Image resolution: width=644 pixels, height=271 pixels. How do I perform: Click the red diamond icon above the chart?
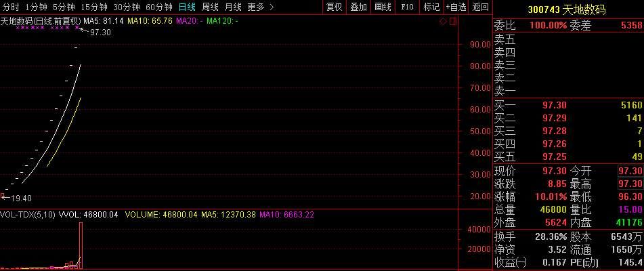442,21
